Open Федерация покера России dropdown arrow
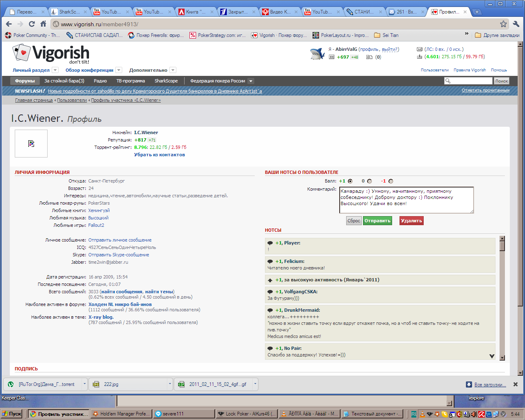 click(251, 81)
